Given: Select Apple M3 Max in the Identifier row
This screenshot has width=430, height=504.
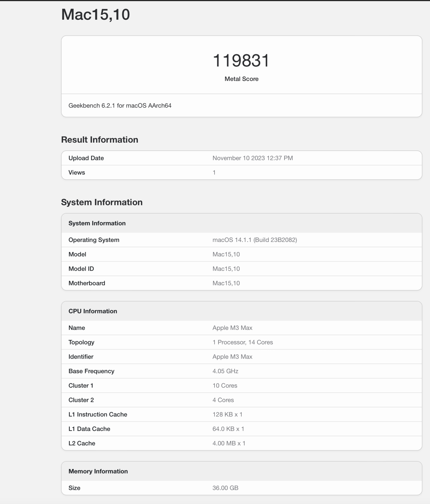Looking at the screenshot, I should pyautogui.click(x=232, y=357).
